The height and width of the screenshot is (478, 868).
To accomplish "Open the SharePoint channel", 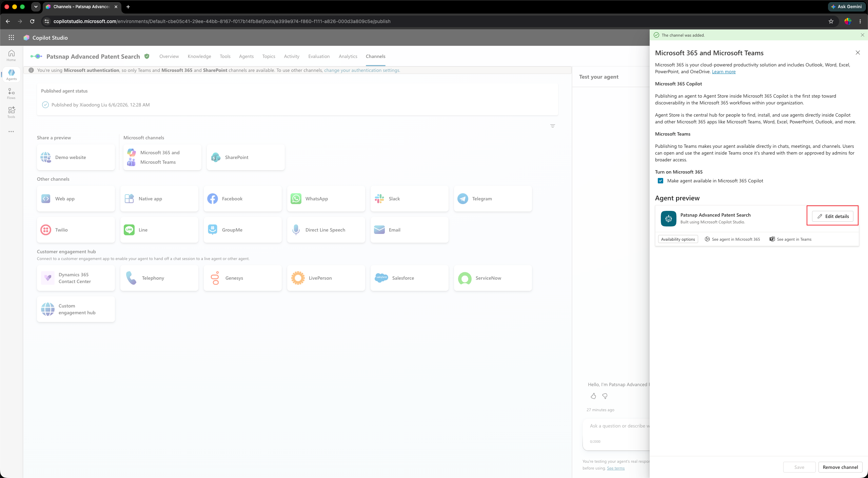I will 246,157.
